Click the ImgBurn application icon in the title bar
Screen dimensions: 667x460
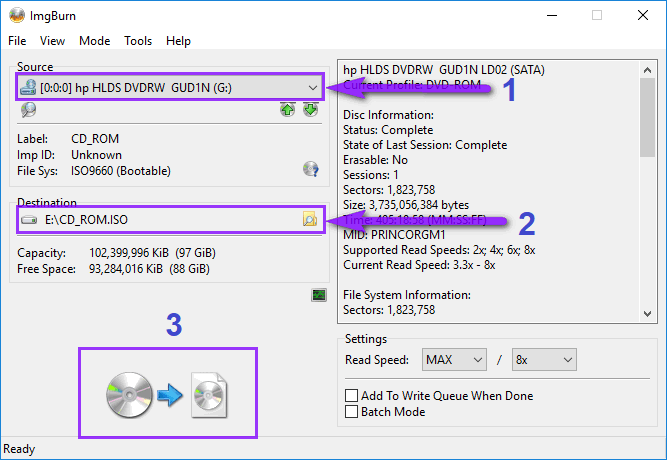pyautogui.click(x=17, y=16)
